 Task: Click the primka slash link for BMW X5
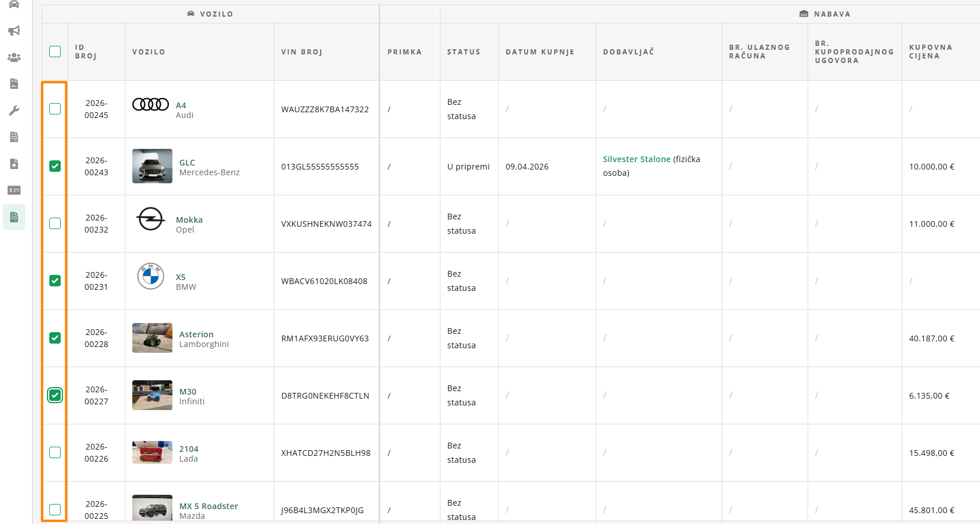click(x=389, y=281)
